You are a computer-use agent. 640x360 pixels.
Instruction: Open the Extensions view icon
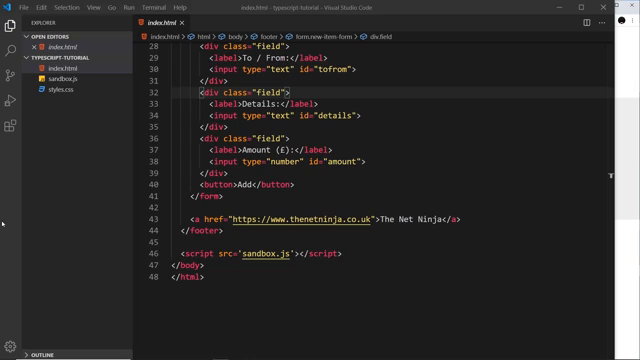[x=10, y=126]
